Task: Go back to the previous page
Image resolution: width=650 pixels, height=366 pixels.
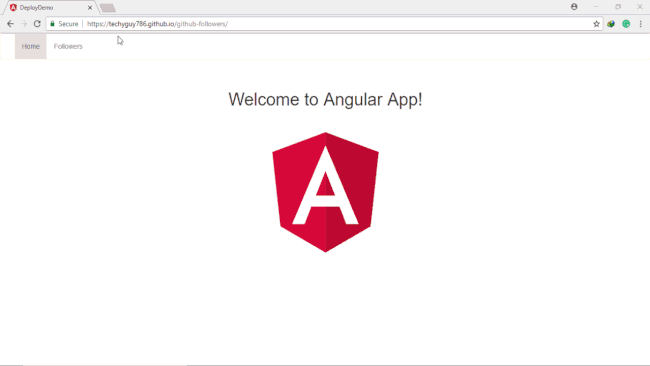Action: (x=10, y=24)
